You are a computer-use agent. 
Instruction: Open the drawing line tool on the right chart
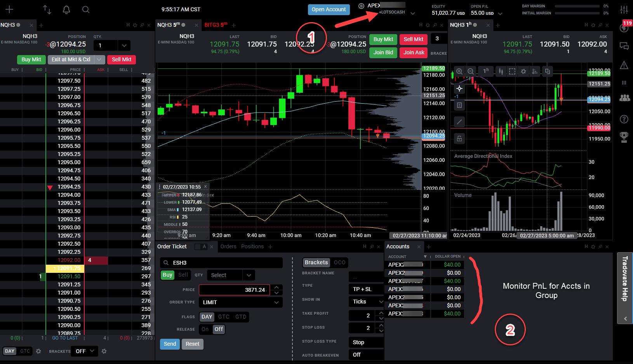(x=459, y=121)
